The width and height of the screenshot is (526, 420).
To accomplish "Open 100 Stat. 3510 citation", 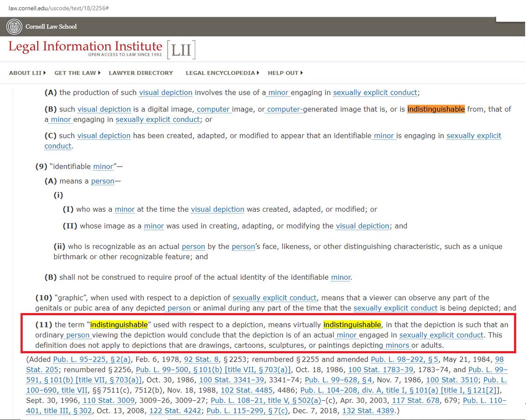I will click(x=451, y=380).
